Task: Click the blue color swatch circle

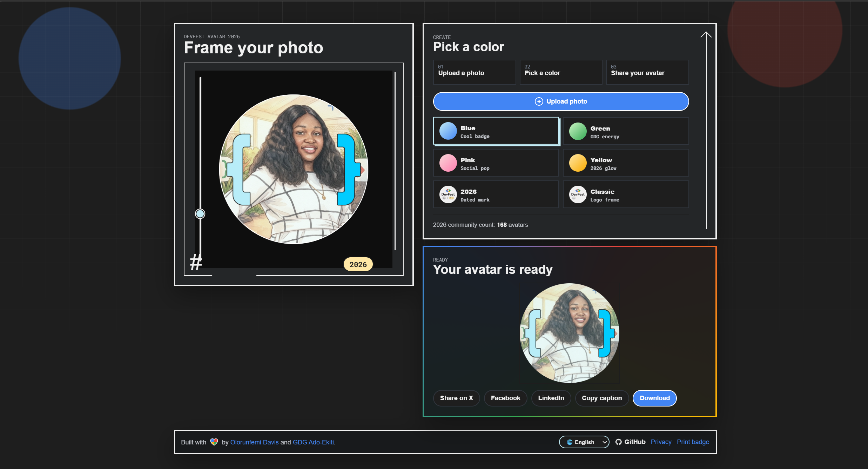Action: pyautogui.click(x=448, y=131)
